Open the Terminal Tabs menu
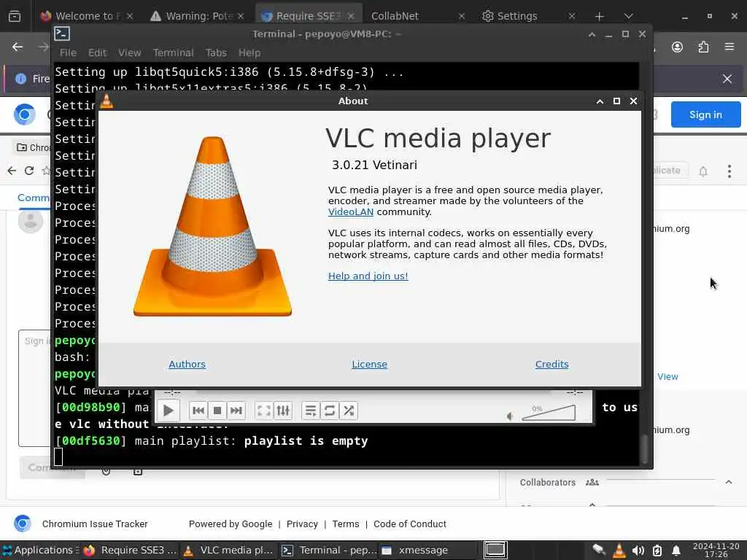Viewport: 747px width, 560px height. point(216,52)
